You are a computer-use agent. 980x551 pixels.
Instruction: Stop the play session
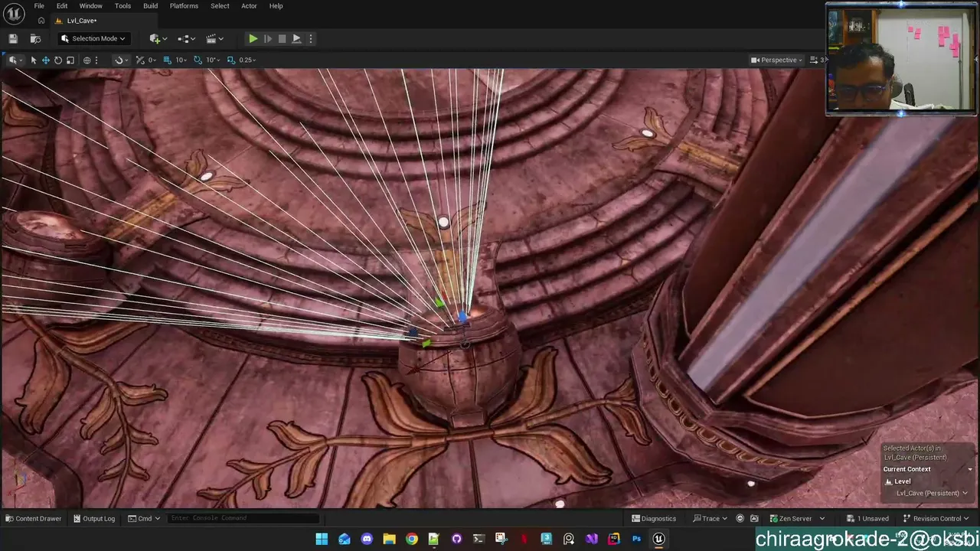click(x=282, y=38)
